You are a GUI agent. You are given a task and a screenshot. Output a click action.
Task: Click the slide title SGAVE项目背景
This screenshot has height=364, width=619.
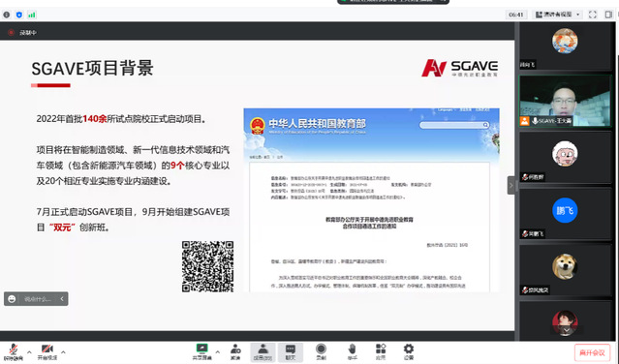point(92,68)
